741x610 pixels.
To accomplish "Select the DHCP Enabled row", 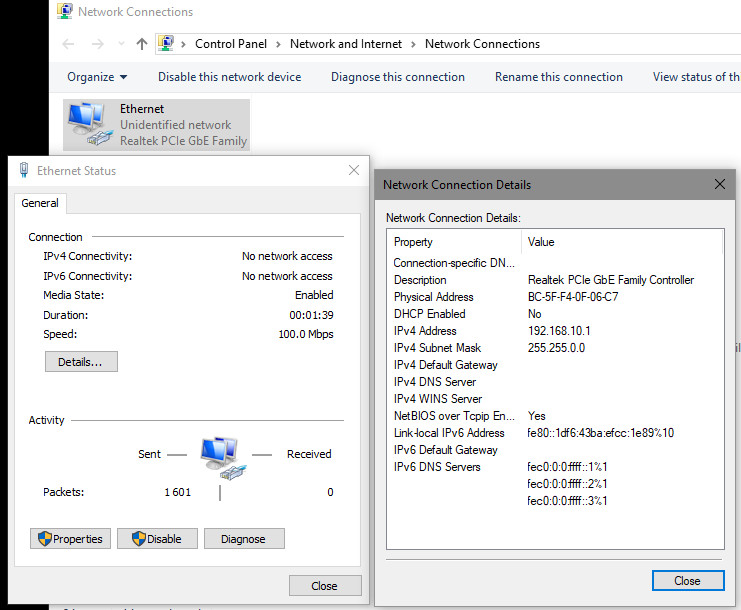I will pyautogui.click(x=555, y=314).
